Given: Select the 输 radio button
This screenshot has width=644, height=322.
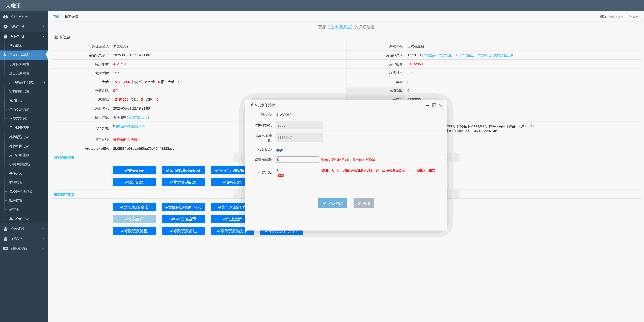Looking at the screenshot, I should tap(278, 150).
